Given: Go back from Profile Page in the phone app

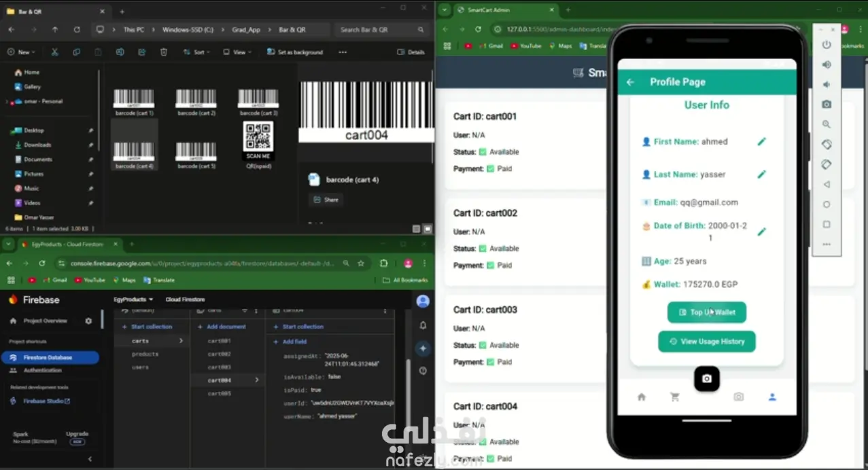Looking at the screenshot, I should coord(630,82).
